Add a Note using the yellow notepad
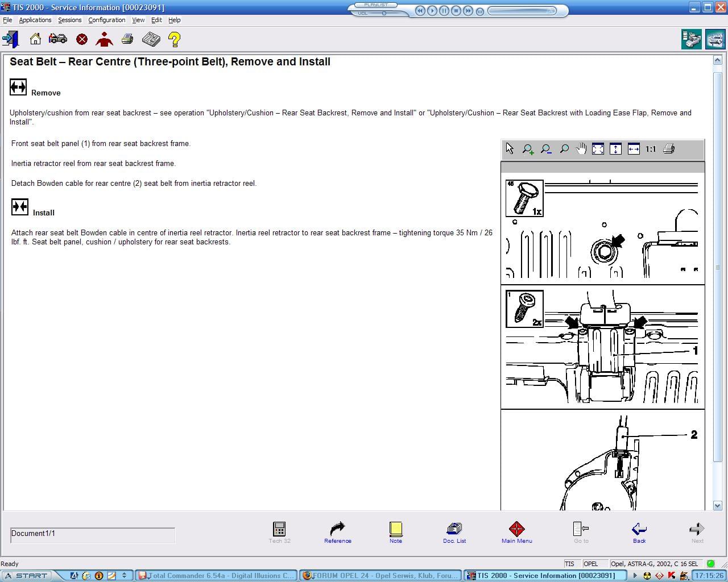This screenshot has width=728, height=582. click(396, 533)
